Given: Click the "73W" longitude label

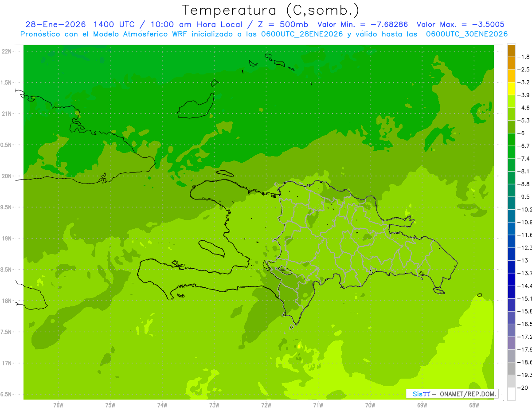Looking at the screenshot, I should (214, 405).
